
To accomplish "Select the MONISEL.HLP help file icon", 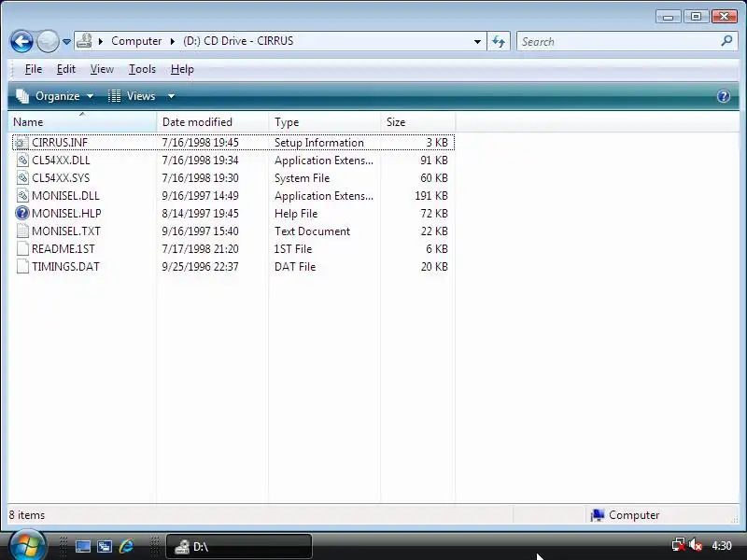I will 21,213.
